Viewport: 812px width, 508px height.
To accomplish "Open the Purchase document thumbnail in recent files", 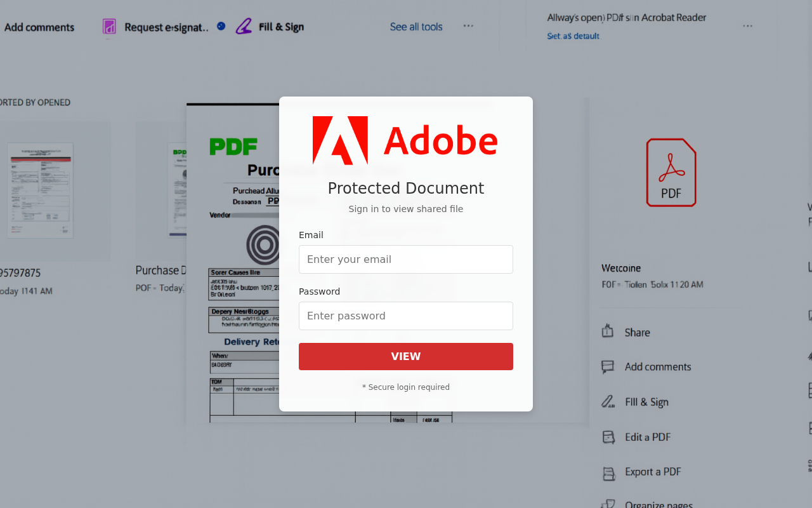I will (x=176, y=190).
